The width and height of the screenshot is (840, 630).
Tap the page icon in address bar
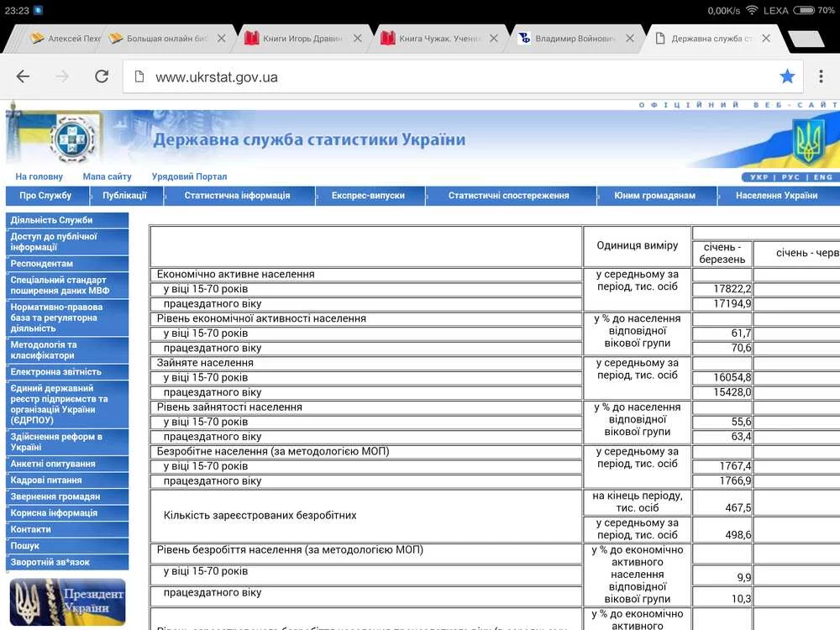coord(139,76)
